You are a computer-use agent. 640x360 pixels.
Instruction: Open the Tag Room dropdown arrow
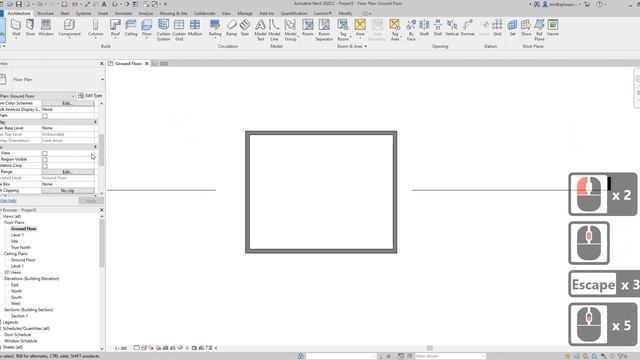[351, 37]
